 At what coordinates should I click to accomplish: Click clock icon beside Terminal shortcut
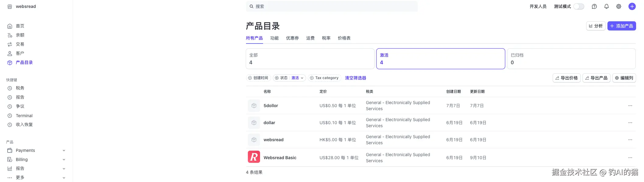tap(10, 116)
